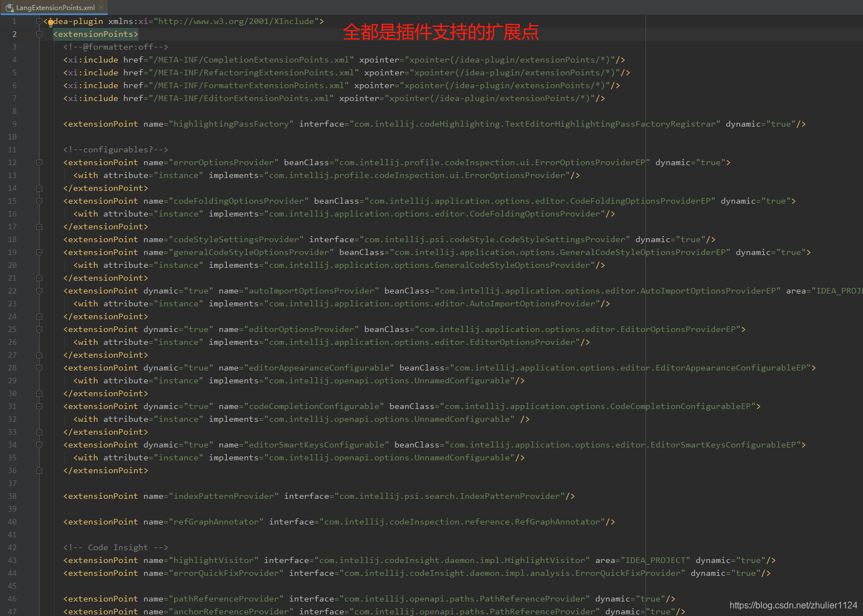Click name "codeStyleSettingsProvider" on line 18
The height and width of the screenshot is (616, 863).
(236, 239)
